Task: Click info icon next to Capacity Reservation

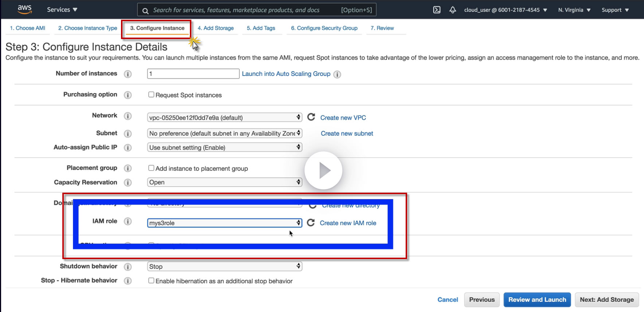Action: coord(128,182)
